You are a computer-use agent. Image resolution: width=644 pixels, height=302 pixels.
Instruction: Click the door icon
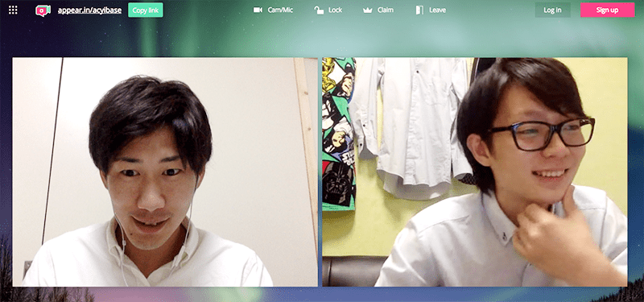tap(419, 10)
